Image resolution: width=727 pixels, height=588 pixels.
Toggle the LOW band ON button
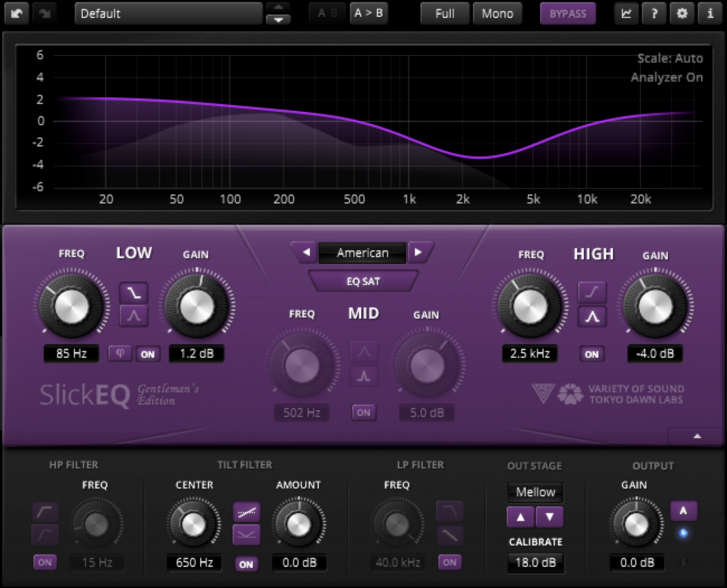(148, 354)
